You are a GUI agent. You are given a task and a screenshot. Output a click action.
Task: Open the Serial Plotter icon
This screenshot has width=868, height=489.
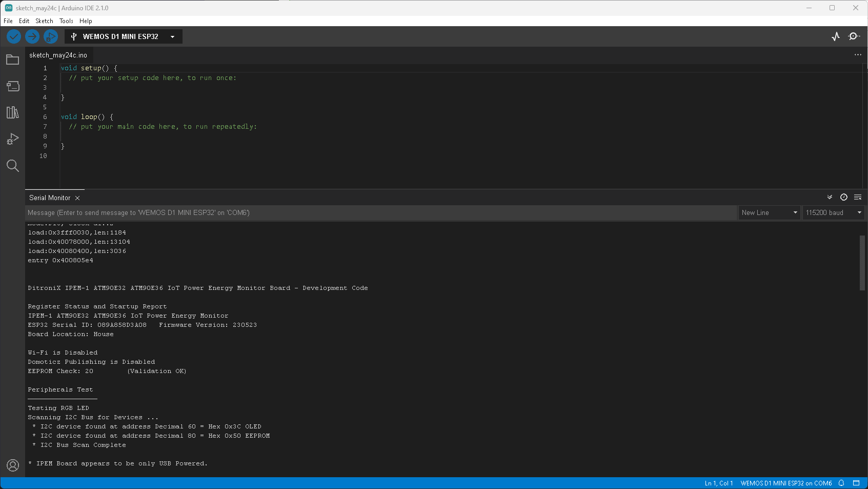pos(836,36)
